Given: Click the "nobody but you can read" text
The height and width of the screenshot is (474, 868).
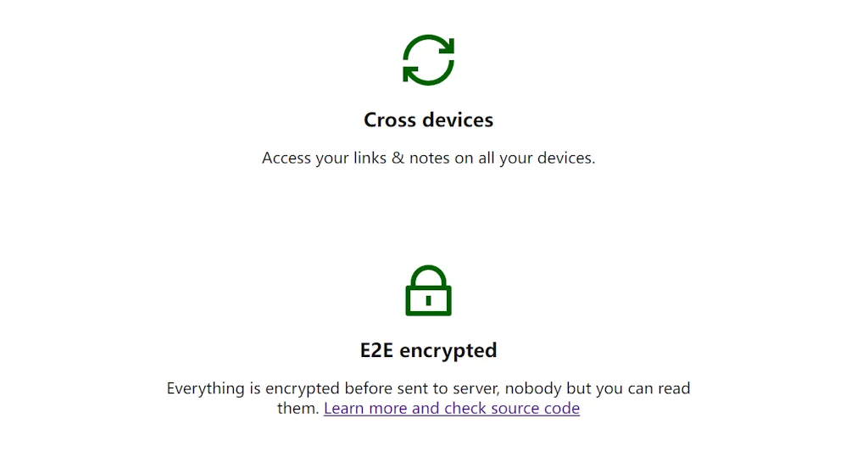Looking at the screenshot, I should pos(618,389).
